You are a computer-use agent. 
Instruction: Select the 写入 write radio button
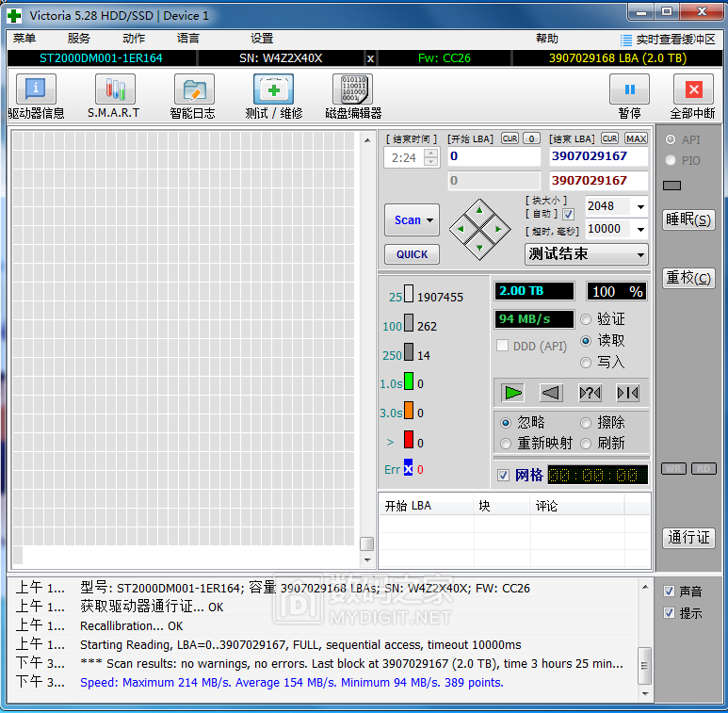coord(586,362)
